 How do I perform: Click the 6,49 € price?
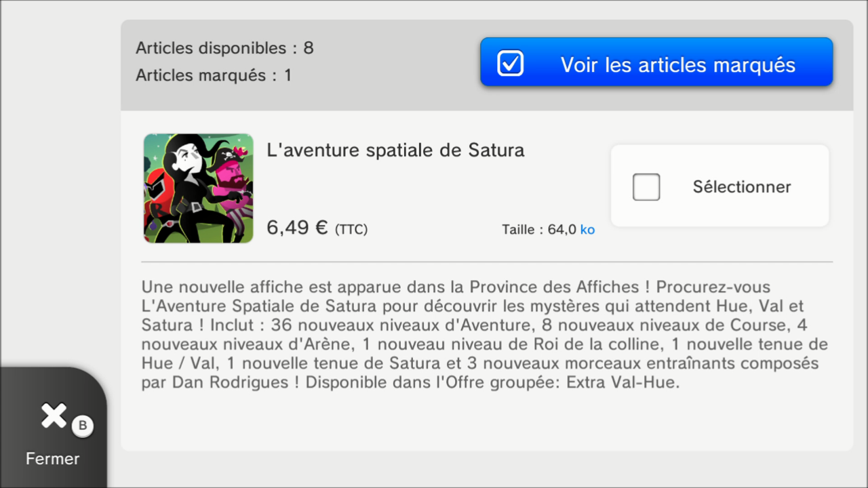pyautogui.click(x=298, y=228)
